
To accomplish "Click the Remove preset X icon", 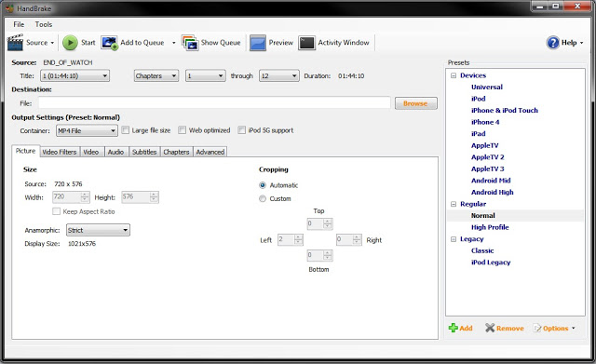I will [490, 328].
